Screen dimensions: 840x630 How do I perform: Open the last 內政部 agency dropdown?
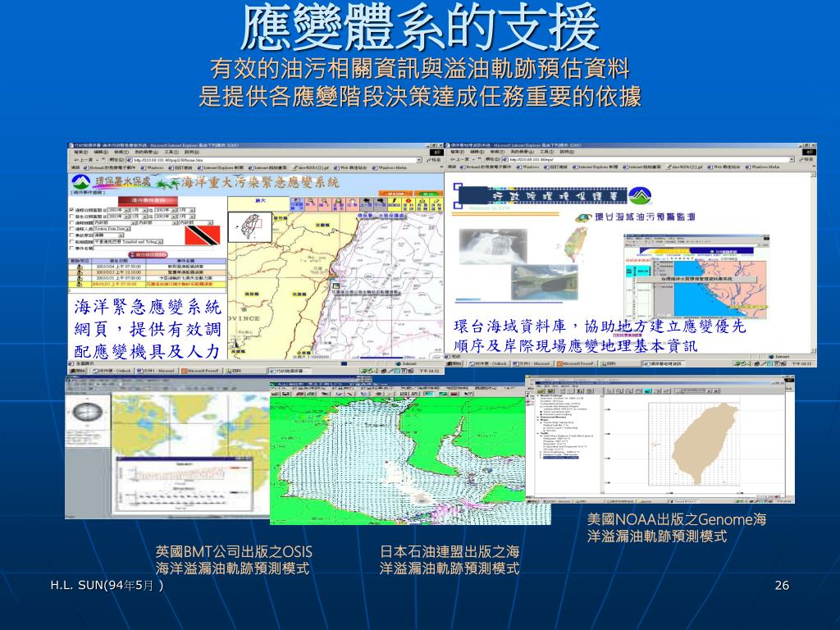210,223
